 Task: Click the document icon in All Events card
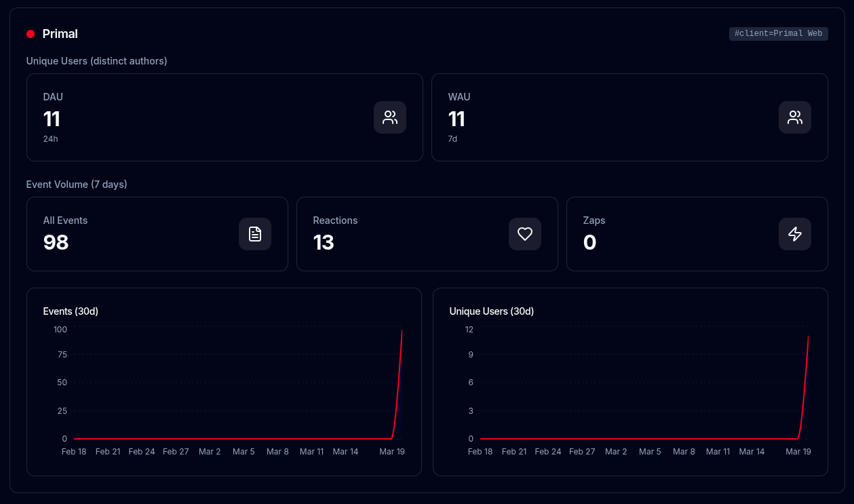point(255,234)
